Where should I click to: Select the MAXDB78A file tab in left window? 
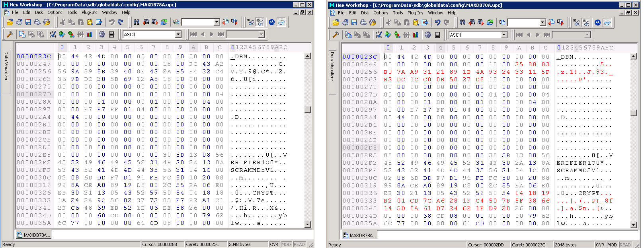pyautogui.click(x=33, y=235)
